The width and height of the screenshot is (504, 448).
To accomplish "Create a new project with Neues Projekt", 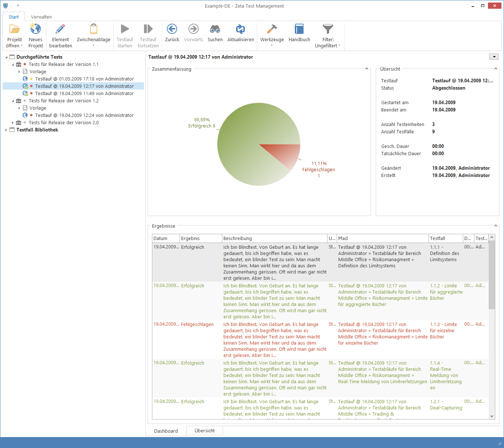I will 35,29.
